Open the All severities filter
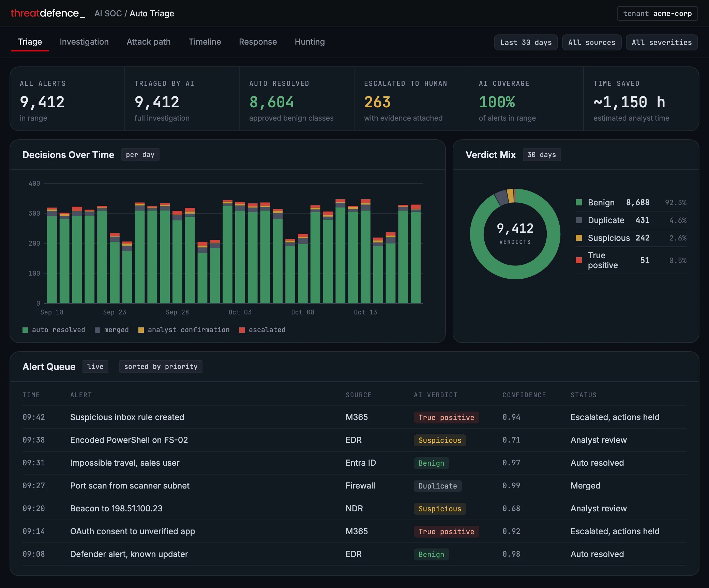The image size is (709, 588). [662, 43]
